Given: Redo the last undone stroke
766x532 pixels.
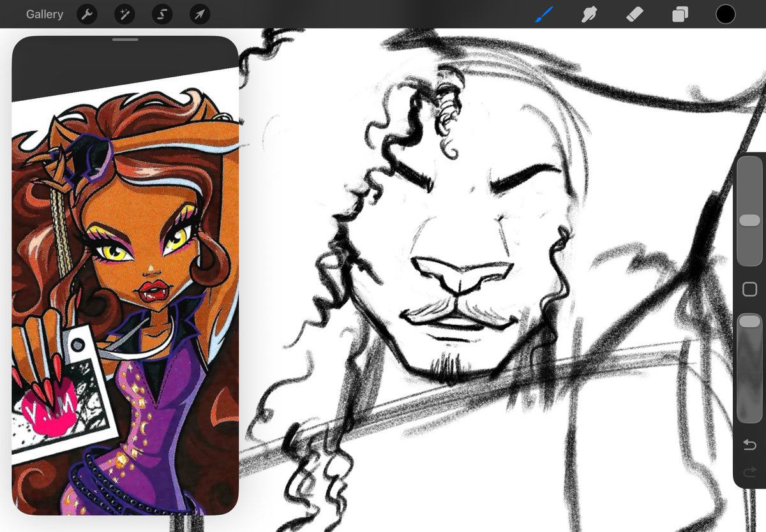Looking at the screenshot, I should click(x=750, y=472).
